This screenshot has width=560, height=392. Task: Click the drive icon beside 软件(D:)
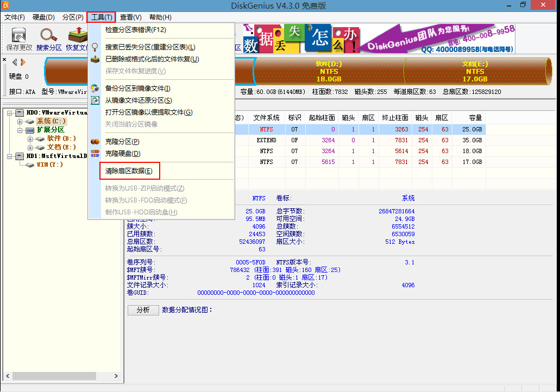coord(40,139)
